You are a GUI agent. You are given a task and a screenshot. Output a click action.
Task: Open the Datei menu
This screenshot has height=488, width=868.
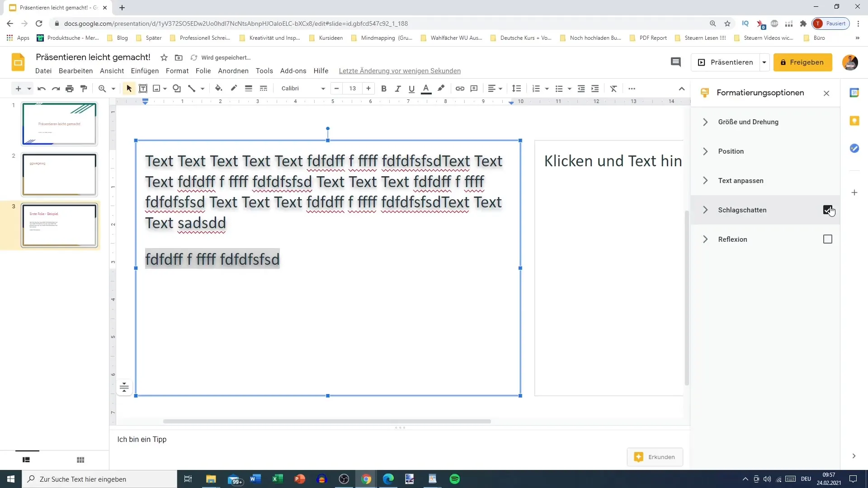[x=43, y=71]
